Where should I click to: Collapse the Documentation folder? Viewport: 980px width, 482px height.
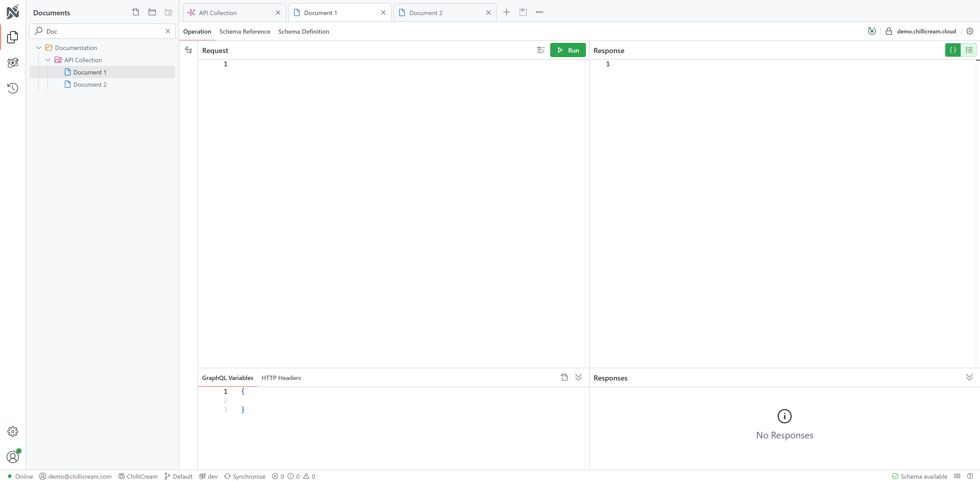coord(39,48)
